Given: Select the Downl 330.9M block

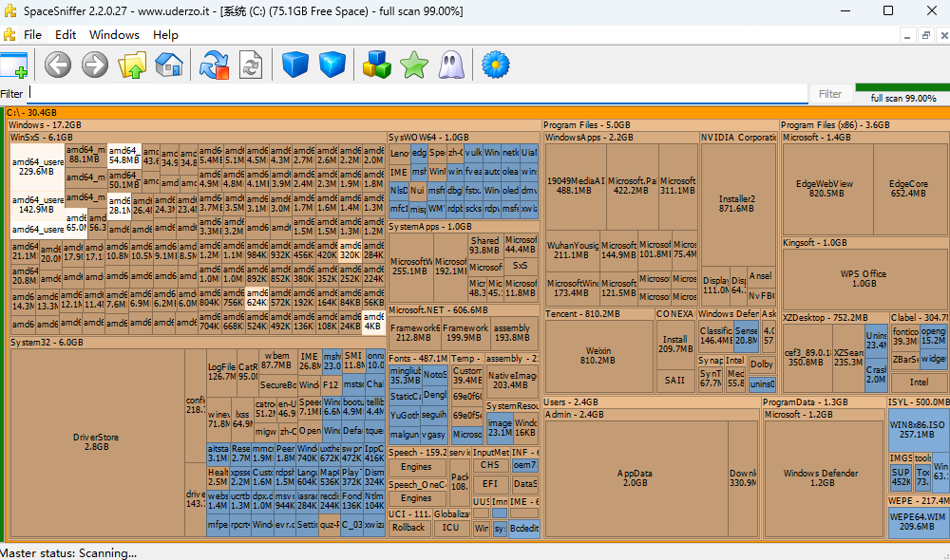Looking at the screenshot, I should click(743, 478).
